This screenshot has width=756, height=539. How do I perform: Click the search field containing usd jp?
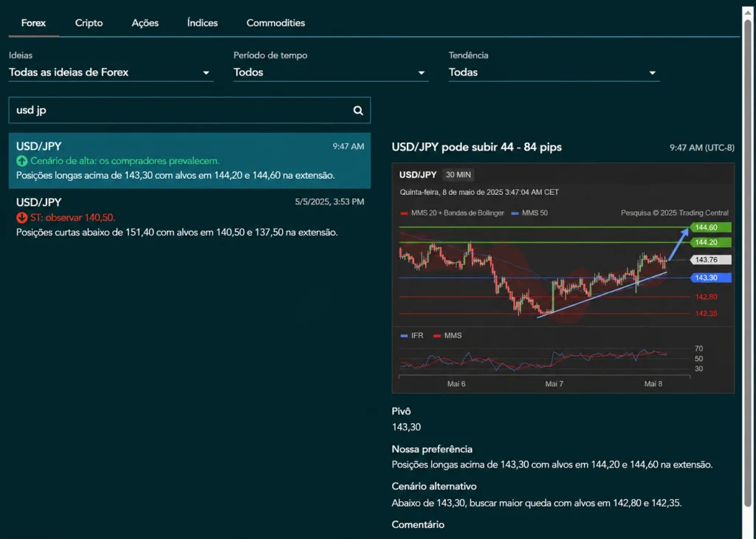(x=190, y=110)
